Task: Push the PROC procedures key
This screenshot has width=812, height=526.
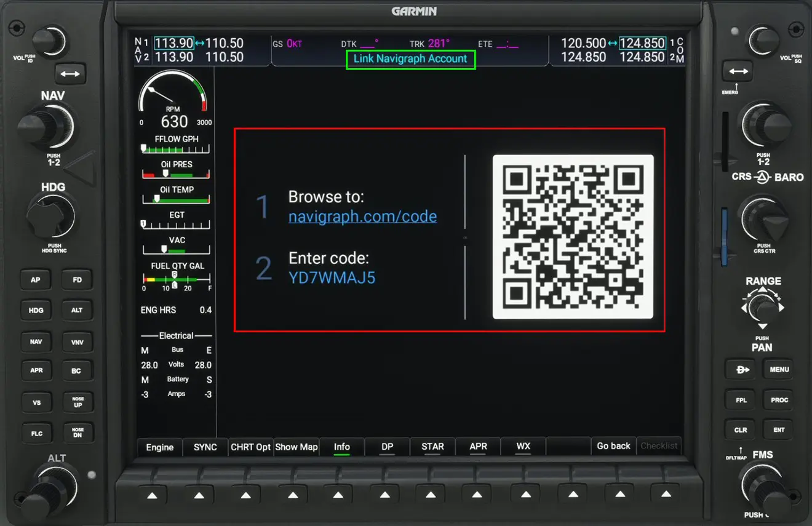Action: click(779, 400)
